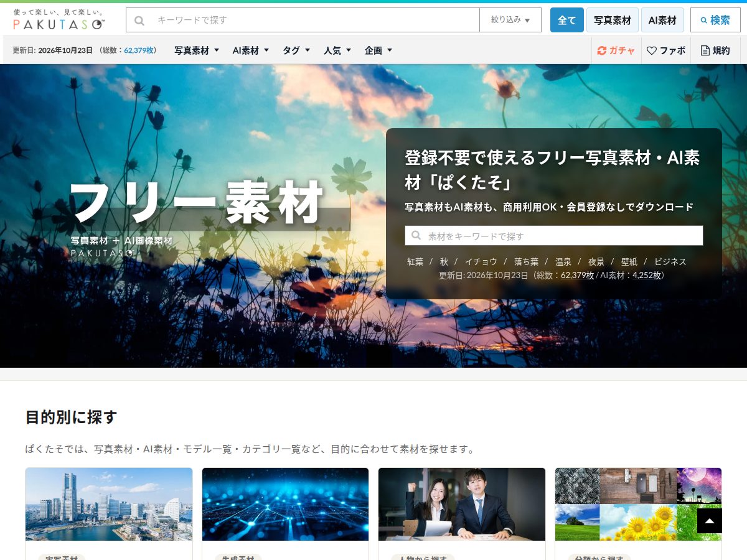The height and width of the screenshot is (560, 747).
Task: Click the 紅葉 keyword link
Action: [x=415, y=261]
